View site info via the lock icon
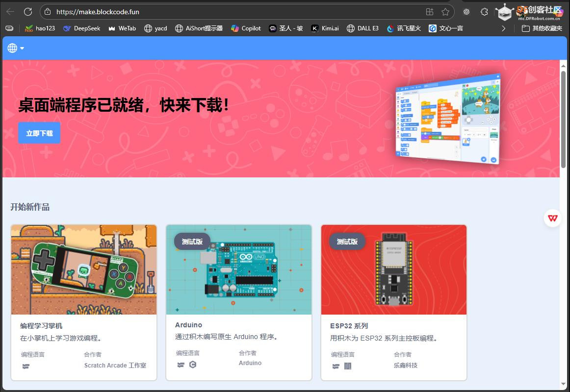 [x=48, y=12]
